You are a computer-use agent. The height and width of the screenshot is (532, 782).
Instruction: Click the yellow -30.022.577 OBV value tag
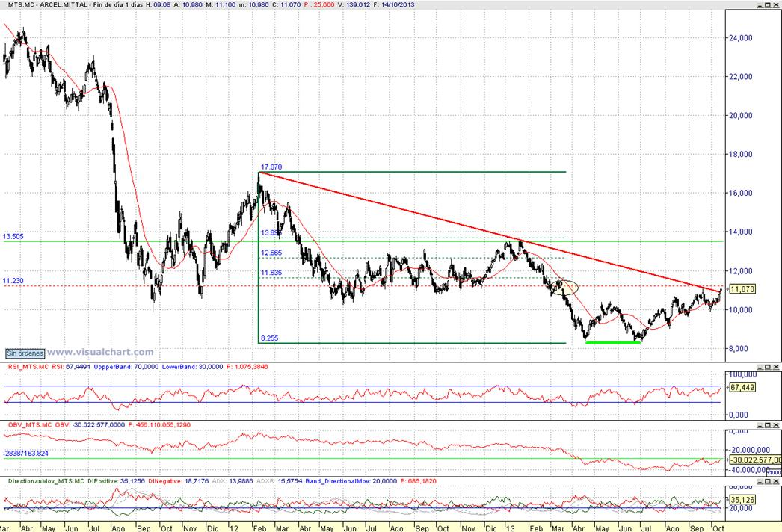756,460
